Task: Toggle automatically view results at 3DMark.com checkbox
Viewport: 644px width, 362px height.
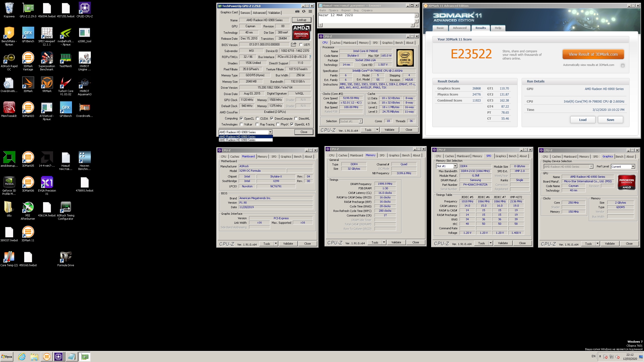Action: tap(623, 65)
